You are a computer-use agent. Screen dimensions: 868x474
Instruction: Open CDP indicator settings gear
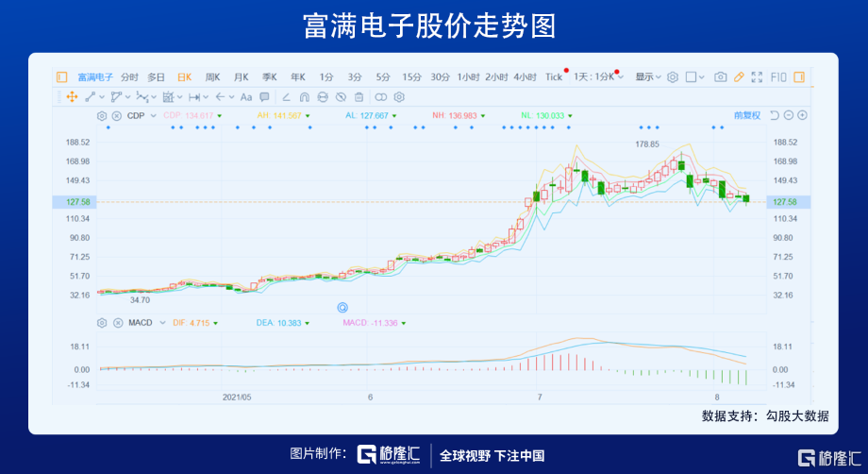102,116
